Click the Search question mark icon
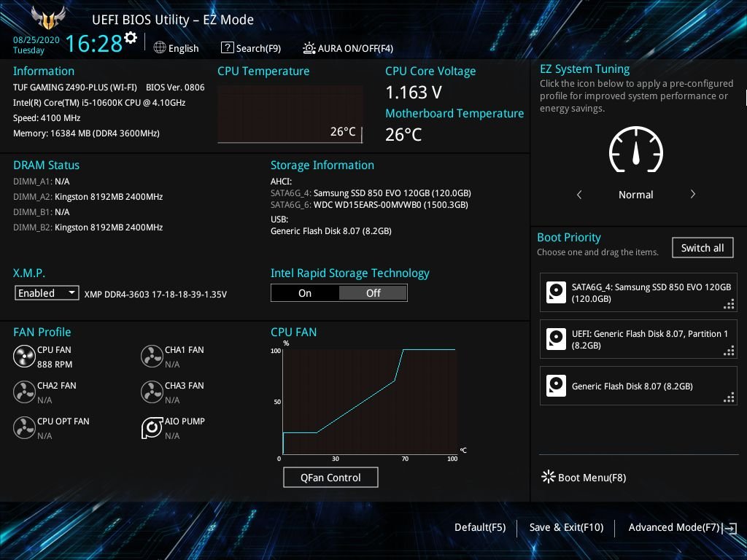 click(x=228, y=47)
